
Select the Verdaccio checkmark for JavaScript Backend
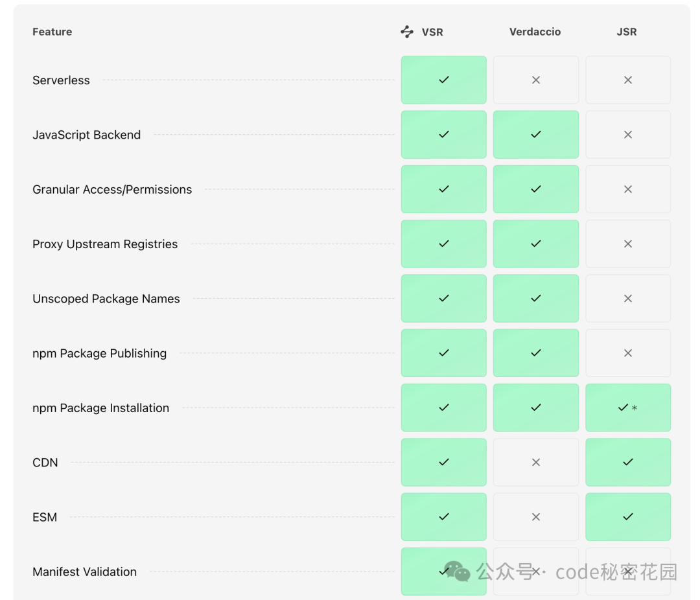(x=536, y=134)
